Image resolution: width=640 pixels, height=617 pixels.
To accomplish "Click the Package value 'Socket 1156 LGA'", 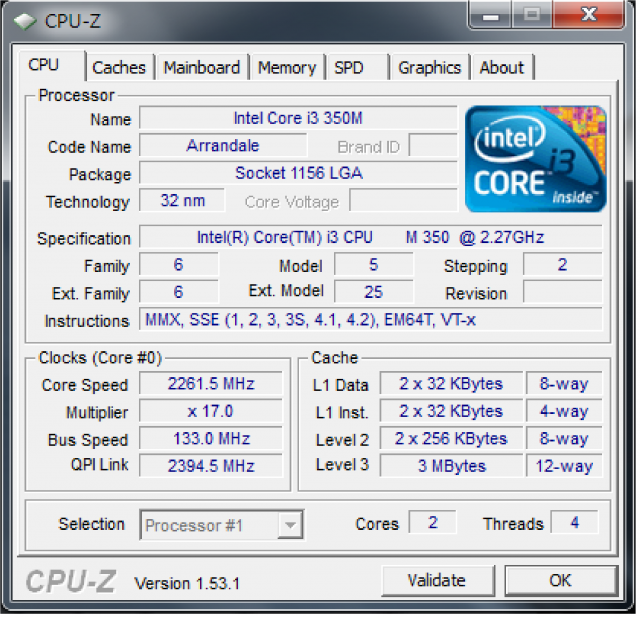I will point(300,174).
